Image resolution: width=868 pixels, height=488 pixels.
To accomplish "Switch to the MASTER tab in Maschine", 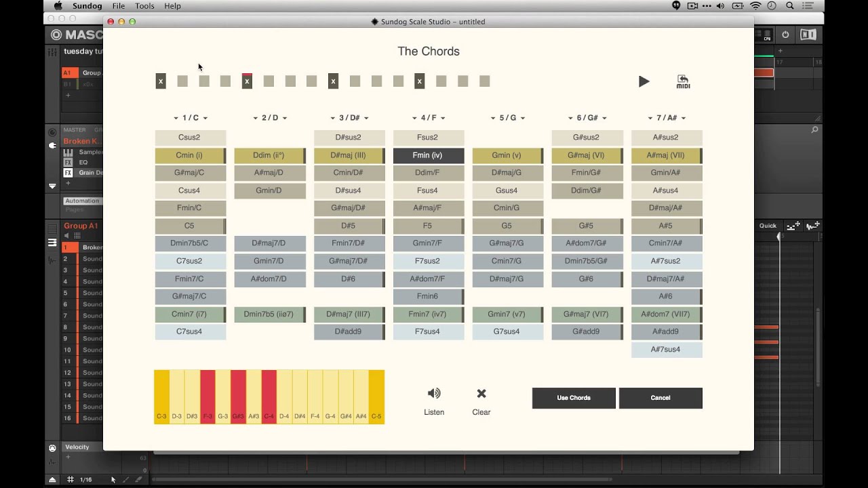I will pos(75,129).
